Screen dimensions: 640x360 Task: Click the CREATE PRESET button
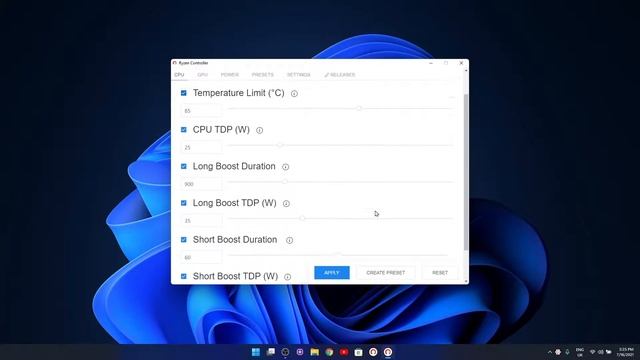[386, 273]
